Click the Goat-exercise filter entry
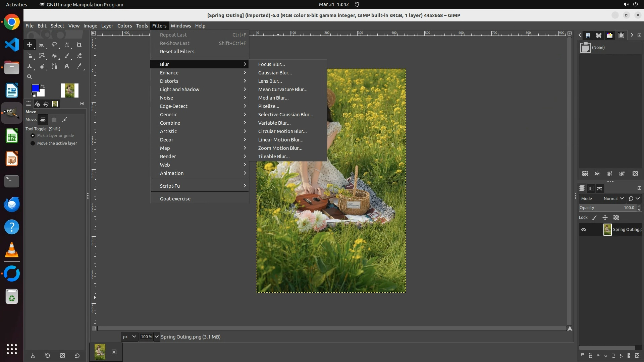 click(175, 199)
